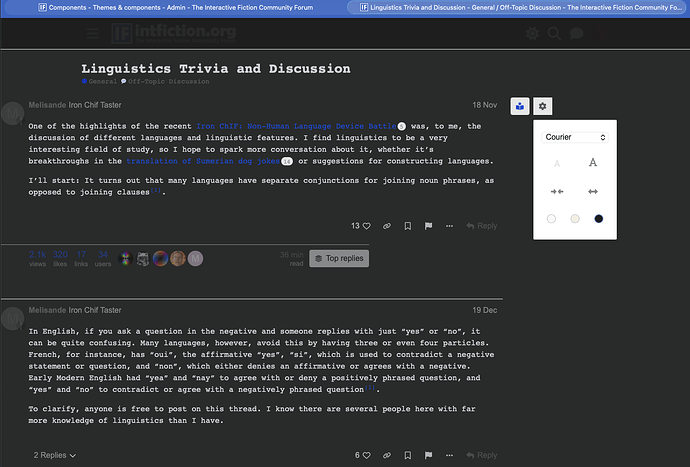Show more actions on 19 Dec post

click(449, 455)
